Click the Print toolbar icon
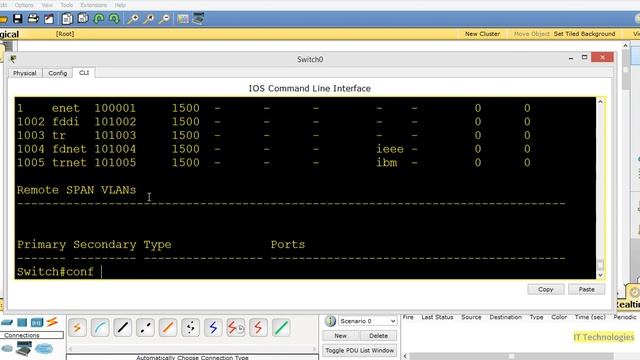Viewport: 640px width, 360px height. pos(33,19)
